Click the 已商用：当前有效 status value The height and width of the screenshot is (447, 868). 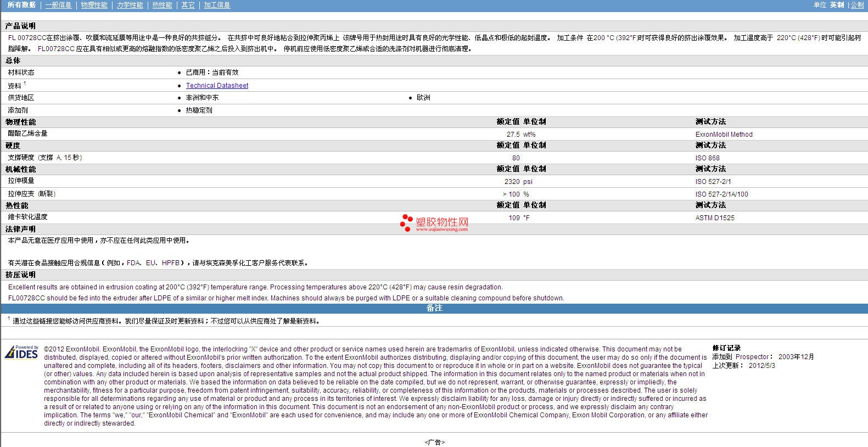pos(212,72)
